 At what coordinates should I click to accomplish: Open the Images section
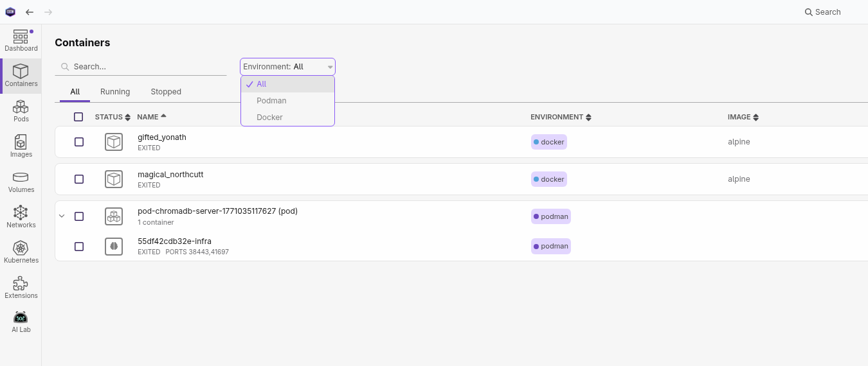21,146
